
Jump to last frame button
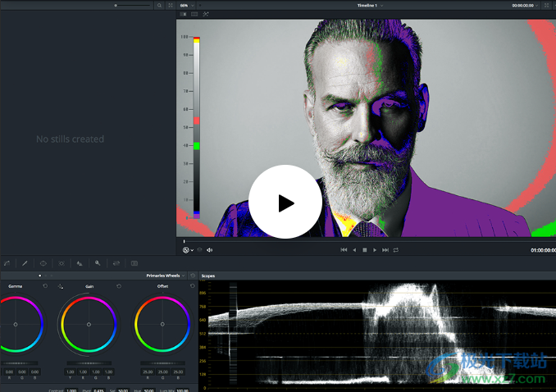[x=385, y=250]
